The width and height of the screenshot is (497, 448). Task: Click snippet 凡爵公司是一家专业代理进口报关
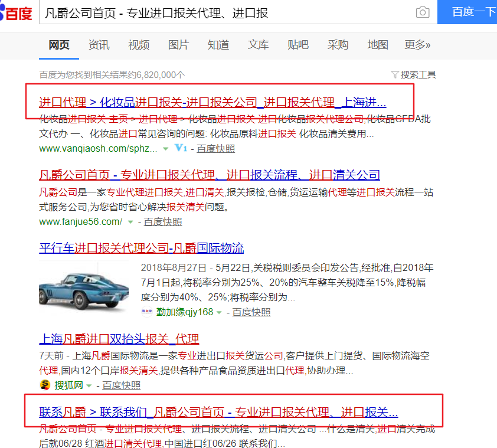click(x=236, y=200)
